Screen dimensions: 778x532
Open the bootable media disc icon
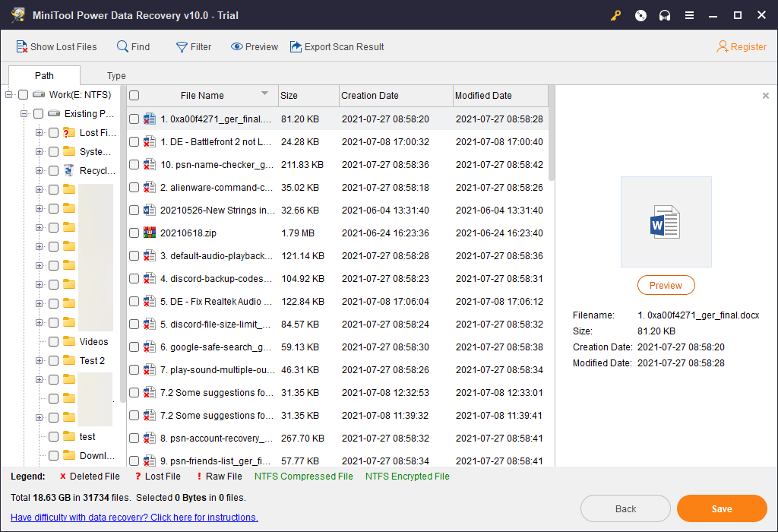coord(640,14)
